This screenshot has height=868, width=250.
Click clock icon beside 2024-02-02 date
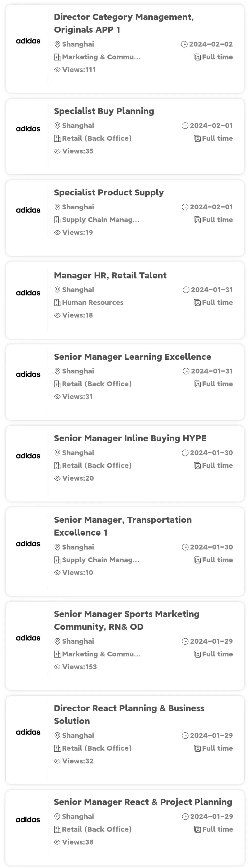pyautogui.click(x=184, y=44)
